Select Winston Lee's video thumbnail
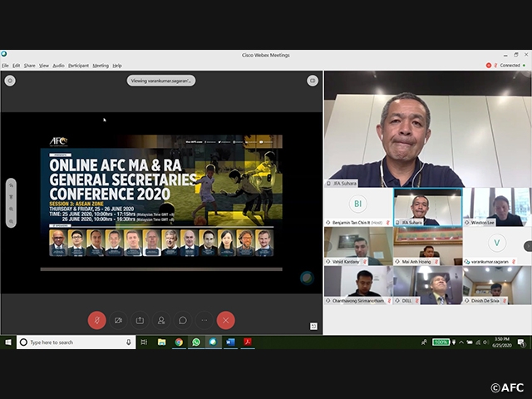 pyautogui.click(x=498, y=207)
